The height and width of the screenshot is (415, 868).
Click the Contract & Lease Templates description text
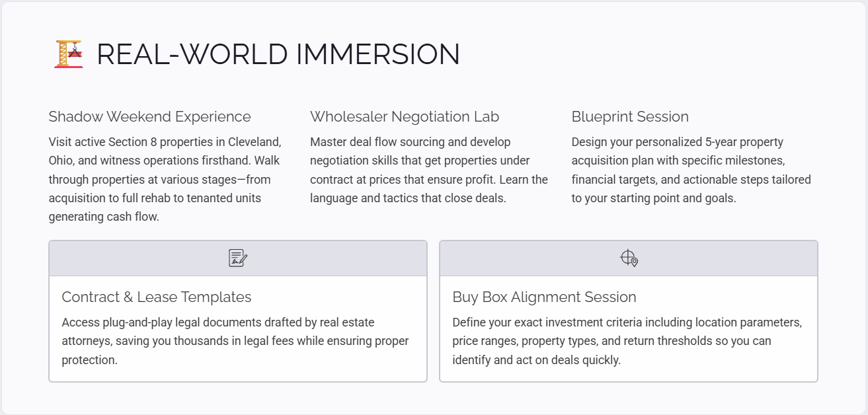point(235,341)
